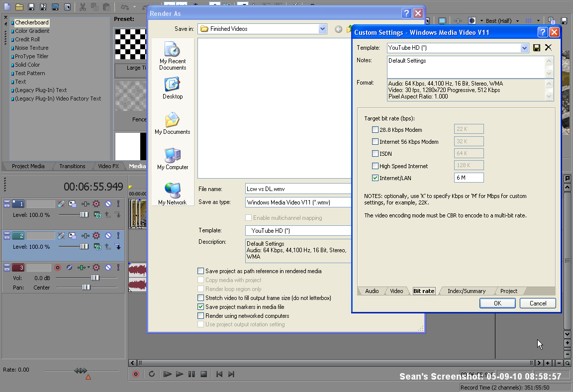
Task: Click the Open project folder icon
Action: tap(19, 7)
